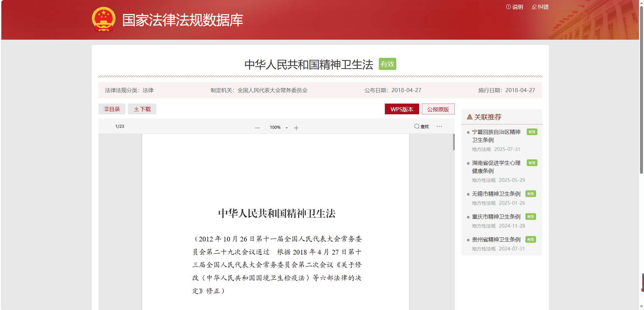Click date 2025-01-26 under 无锡 entry
The image size is (644, 310).
(512, 203)
